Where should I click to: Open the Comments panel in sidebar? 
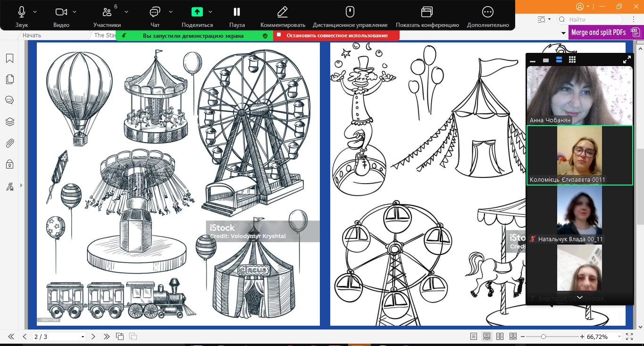tap(9, 100)
